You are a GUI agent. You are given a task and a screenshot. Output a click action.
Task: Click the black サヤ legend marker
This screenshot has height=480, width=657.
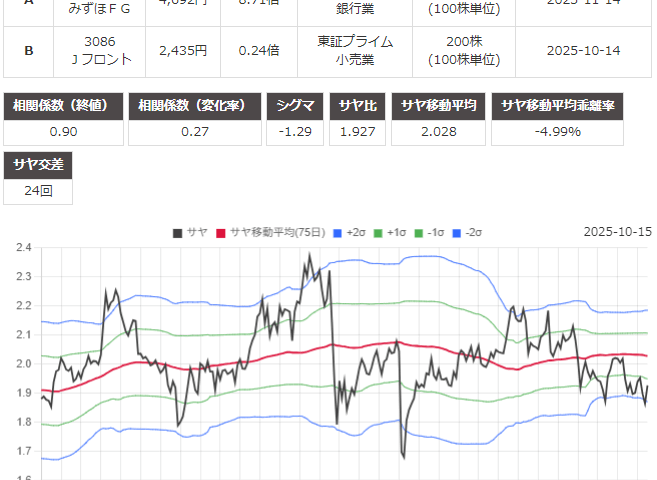[177, 232]
